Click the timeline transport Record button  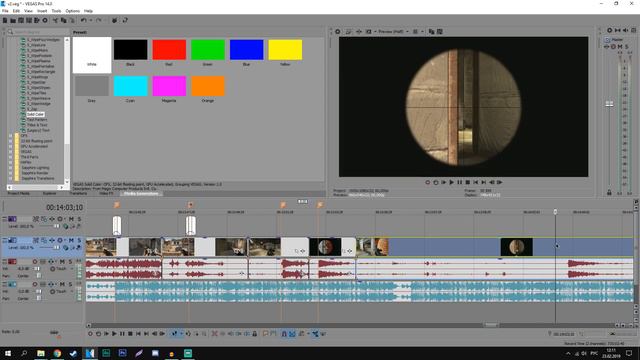tap(90, 334)
